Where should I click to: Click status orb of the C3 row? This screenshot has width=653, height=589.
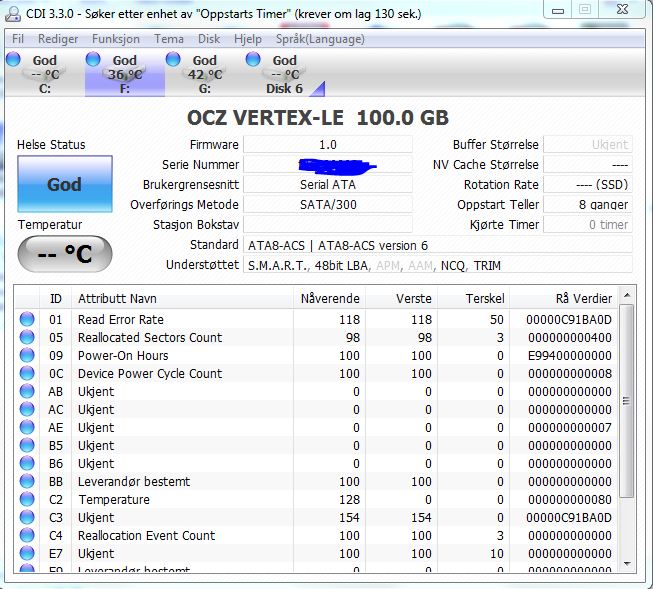click(27, 517)
